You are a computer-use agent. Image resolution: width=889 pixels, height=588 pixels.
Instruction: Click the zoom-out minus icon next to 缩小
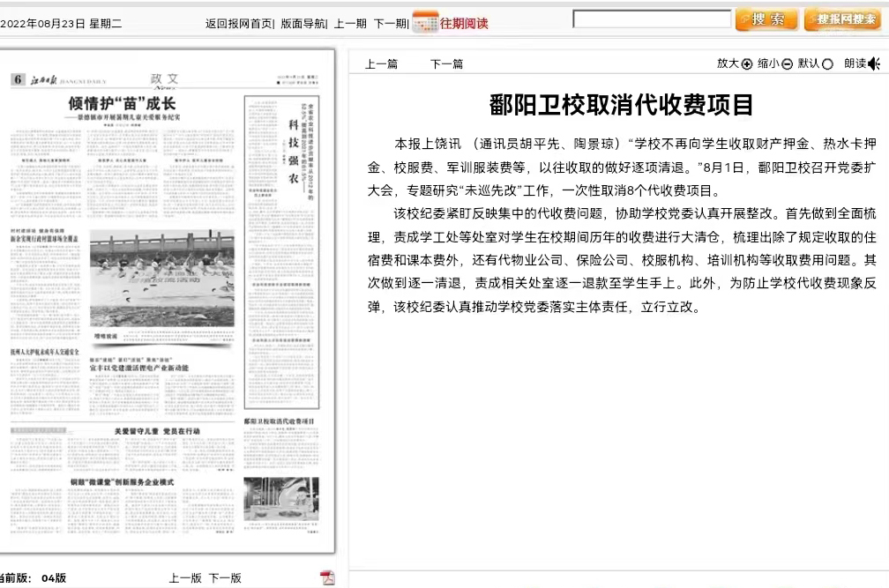[x=787, y=64]
